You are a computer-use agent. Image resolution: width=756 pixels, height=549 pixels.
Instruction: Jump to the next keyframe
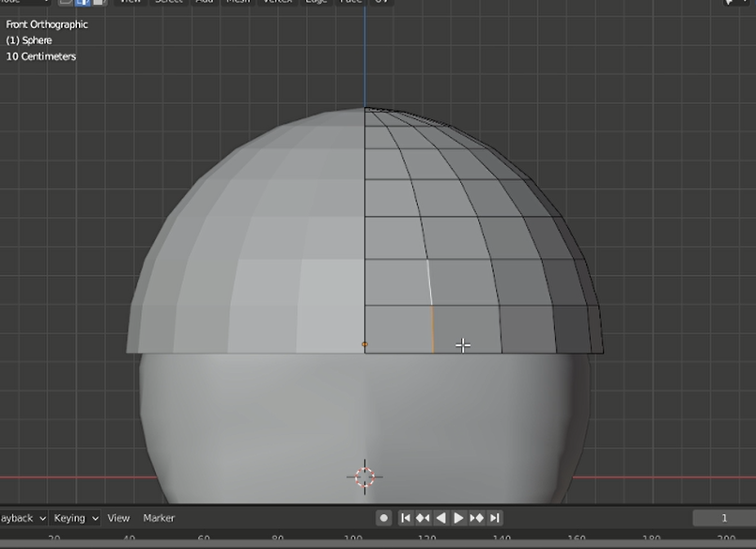coord(476,518)
